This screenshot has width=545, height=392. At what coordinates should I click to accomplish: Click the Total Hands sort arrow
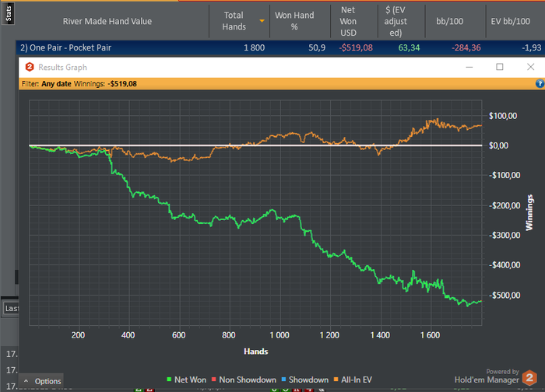[262, 21]
